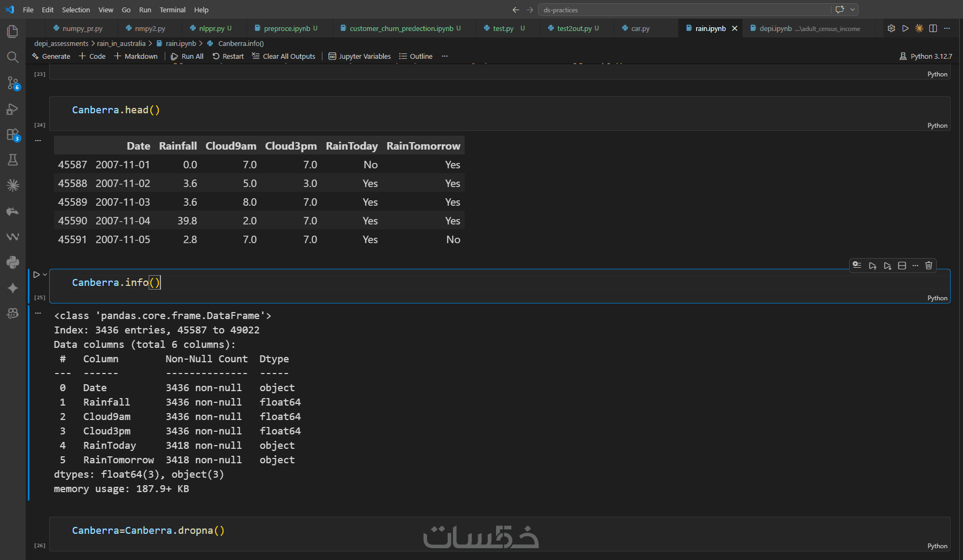Run the current cell and cells below
This screenshot has width=963, height=560.
point(888,266)
